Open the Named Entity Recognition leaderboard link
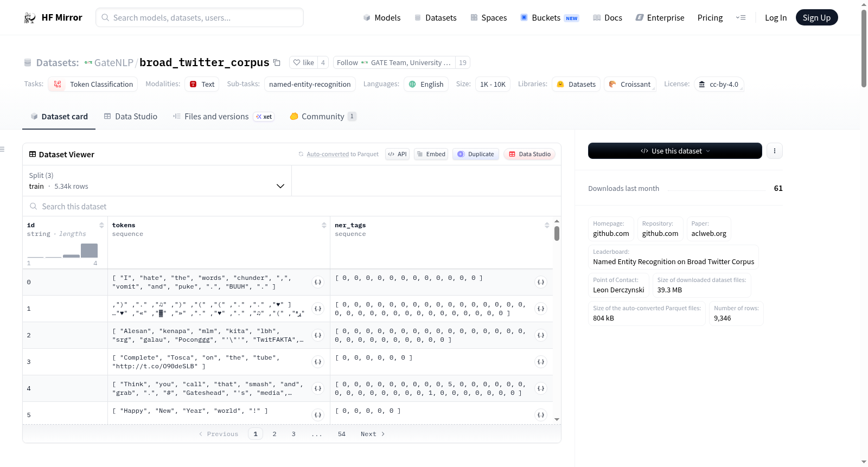Viewport: 868px width, 467px height. click(x=673, y=257)
